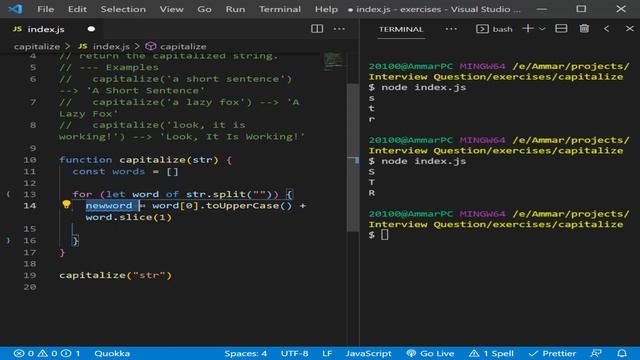Click the terminal panel left-arrow icon

[x=607, y=29]
